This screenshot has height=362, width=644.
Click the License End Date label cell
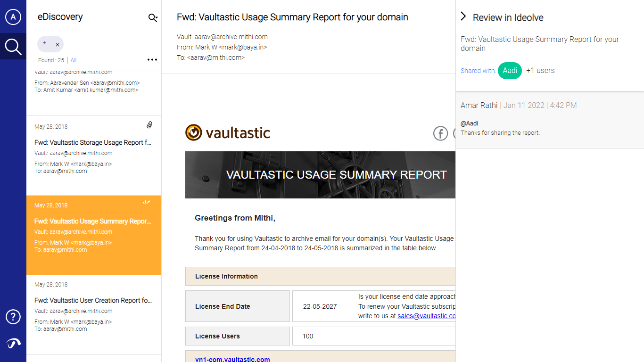(238, 306)
